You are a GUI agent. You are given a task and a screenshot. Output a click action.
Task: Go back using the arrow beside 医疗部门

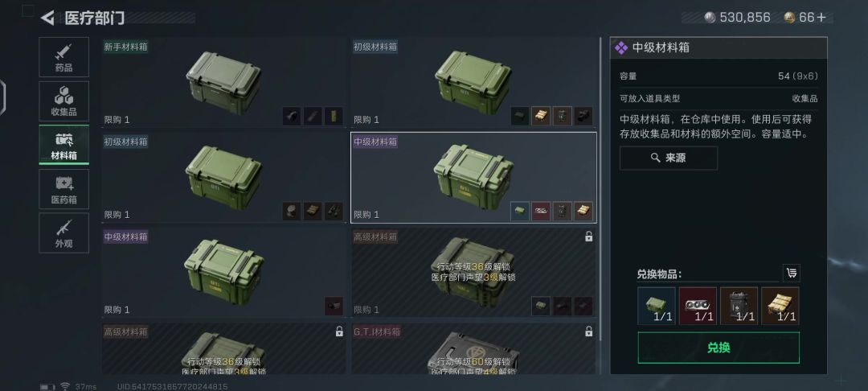[47, 18]
